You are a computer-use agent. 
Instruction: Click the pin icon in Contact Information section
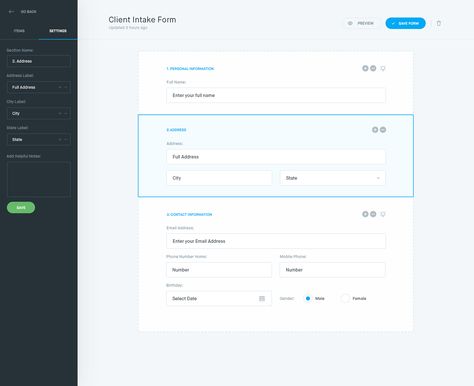click(383, 214)
